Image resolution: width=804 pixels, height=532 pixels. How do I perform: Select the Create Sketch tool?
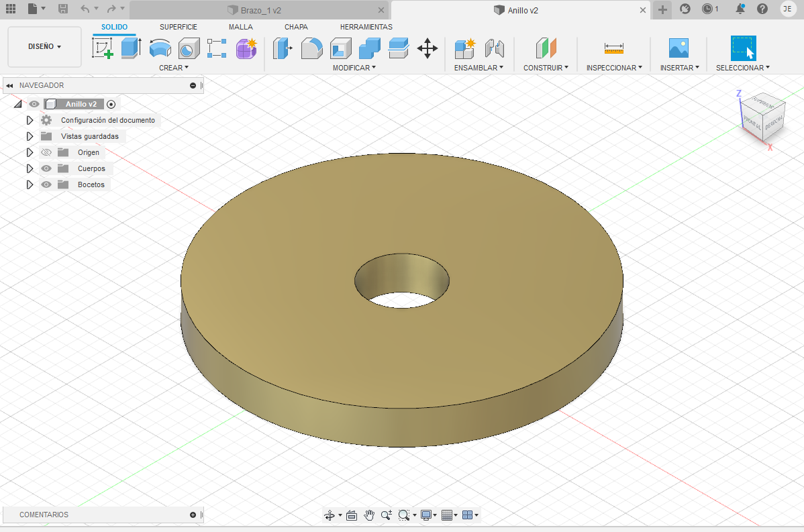click(103, 48)
